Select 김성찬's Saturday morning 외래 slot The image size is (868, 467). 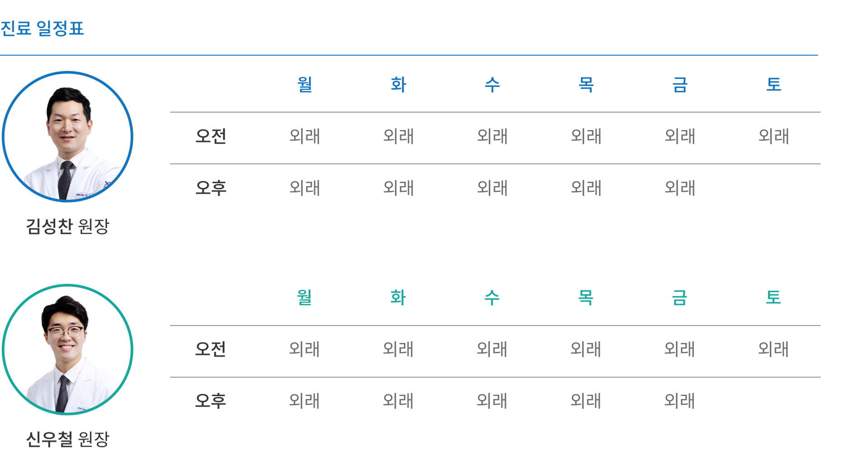[774, 136]
